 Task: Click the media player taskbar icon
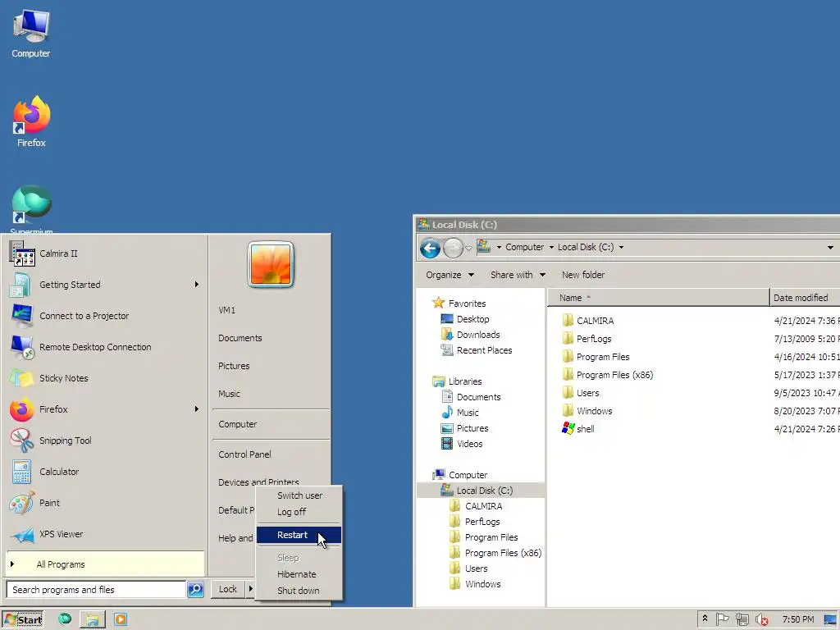coord(121,619)
